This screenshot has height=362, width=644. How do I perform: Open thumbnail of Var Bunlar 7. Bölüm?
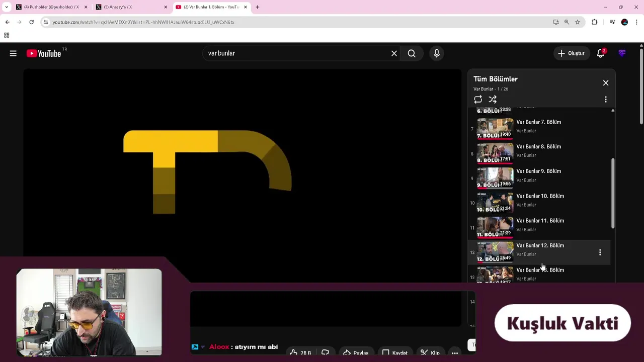(495, 128)
